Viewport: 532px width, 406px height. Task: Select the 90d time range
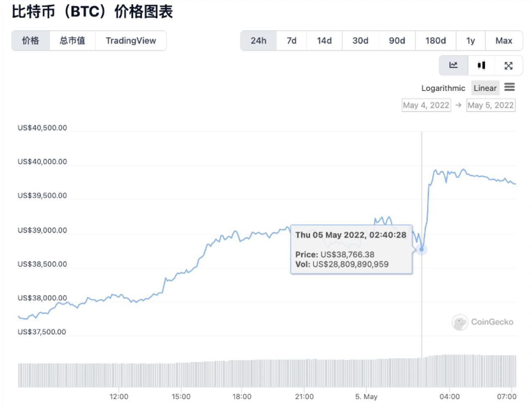click(397, 41)
